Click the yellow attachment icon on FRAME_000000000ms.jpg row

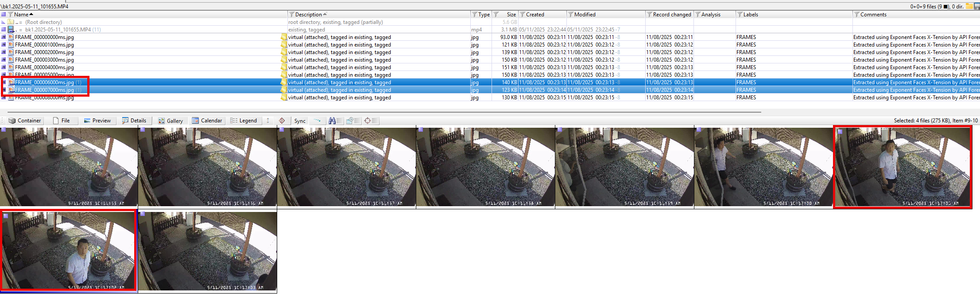[x=283, y=37]
